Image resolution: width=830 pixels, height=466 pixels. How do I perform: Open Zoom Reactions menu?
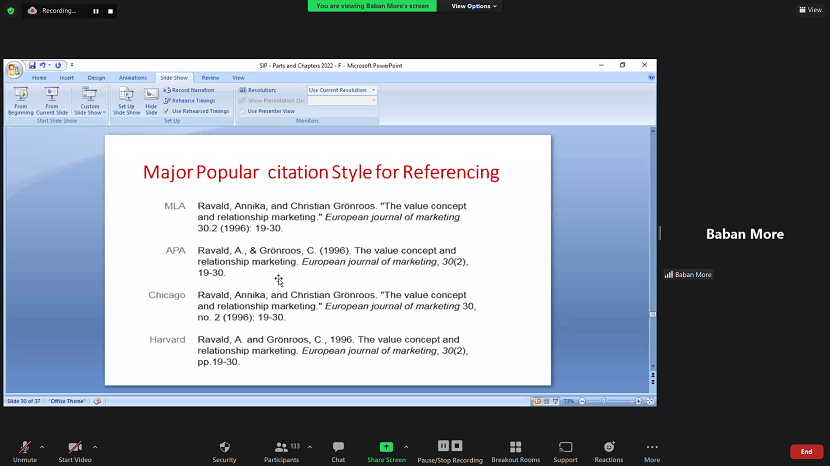click(608, 447)
